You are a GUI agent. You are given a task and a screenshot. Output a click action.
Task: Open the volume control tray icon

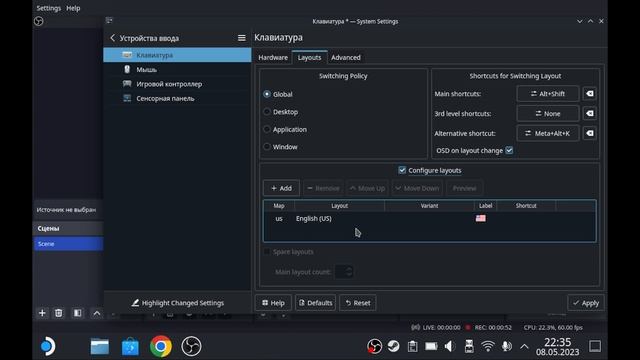pyautogui.click(x=450, y=346)
